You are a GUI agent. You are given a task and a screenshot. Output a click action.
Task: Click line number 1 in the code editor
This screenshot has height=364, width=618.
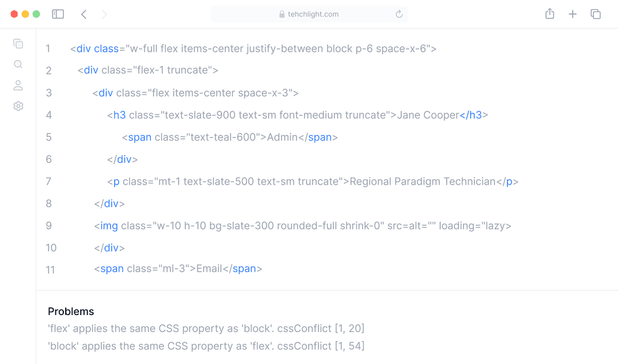(x=48, y=48)
